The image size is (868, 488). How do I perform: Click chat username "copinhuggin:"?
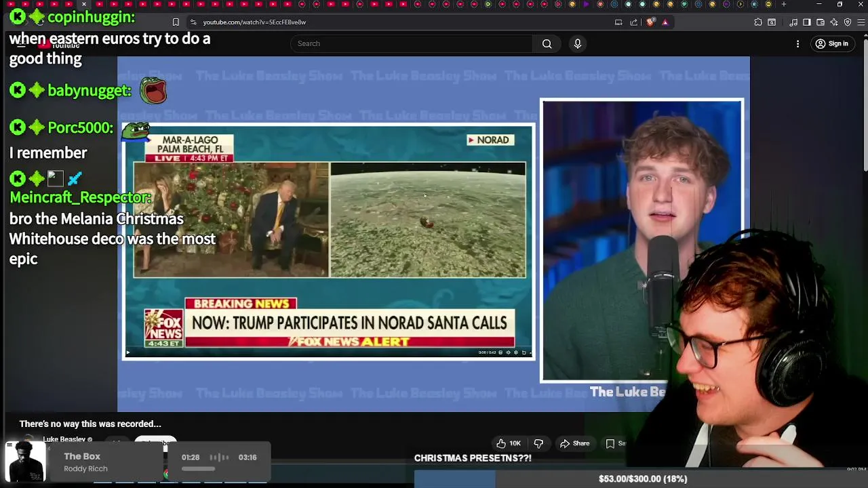[x=91, y=17]
